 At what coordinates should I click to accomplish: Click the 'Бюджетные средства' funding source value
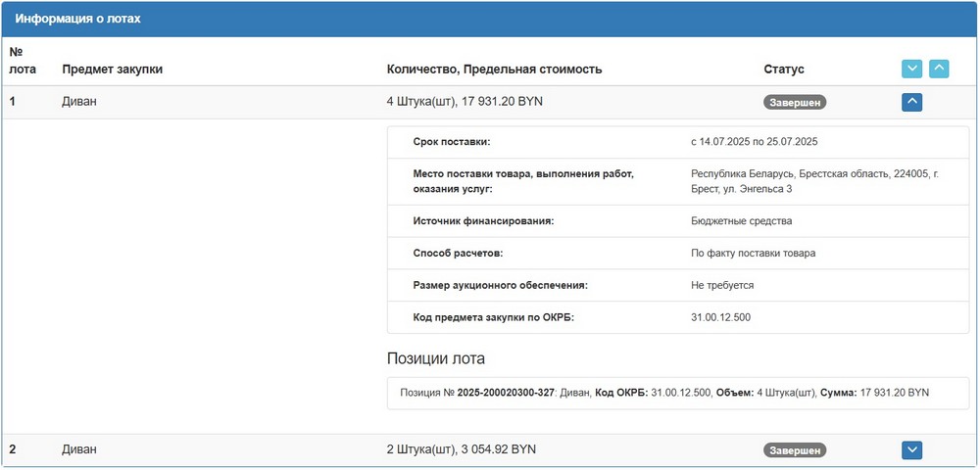pos(741,221)
